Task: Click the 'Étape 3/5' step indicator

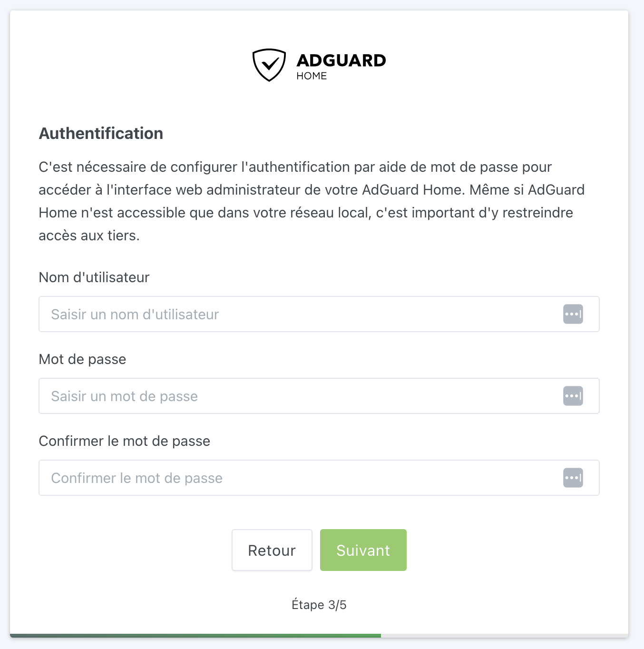Action: (x=319, y=605)
